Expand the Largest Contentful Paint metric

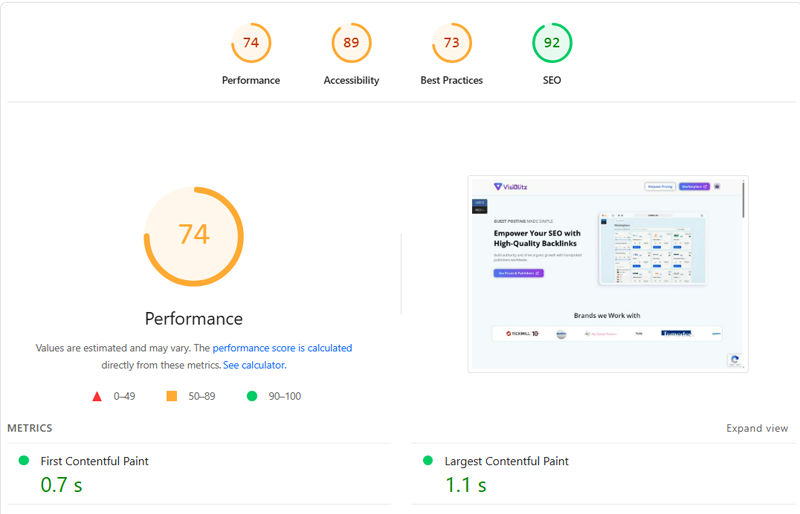(x=506, y=461)
